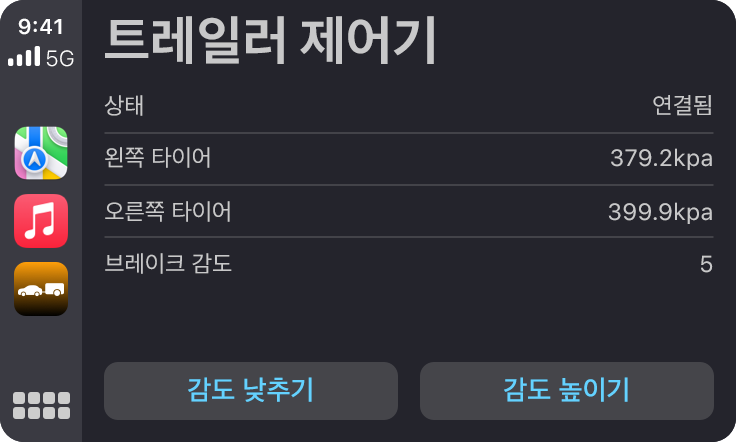Select the 오른쪽 타이어 label
The image size is (736, 442).
point(168,211)
